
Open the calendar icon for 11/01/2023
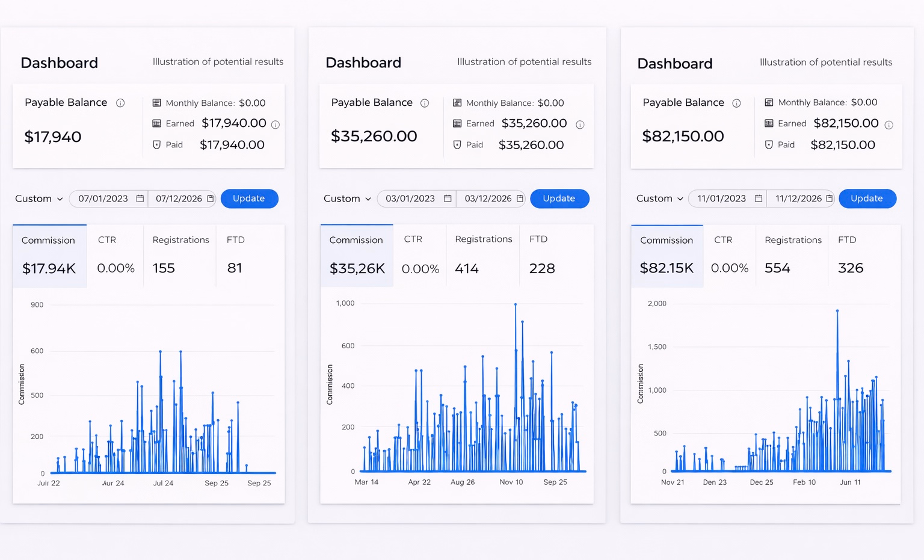(x=759, y=198)
